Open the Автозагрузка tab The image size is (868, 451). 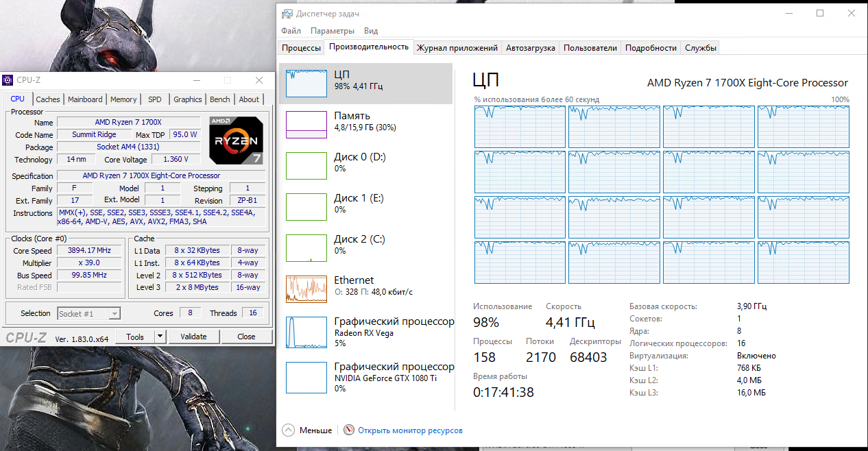(x=531, y=48)
